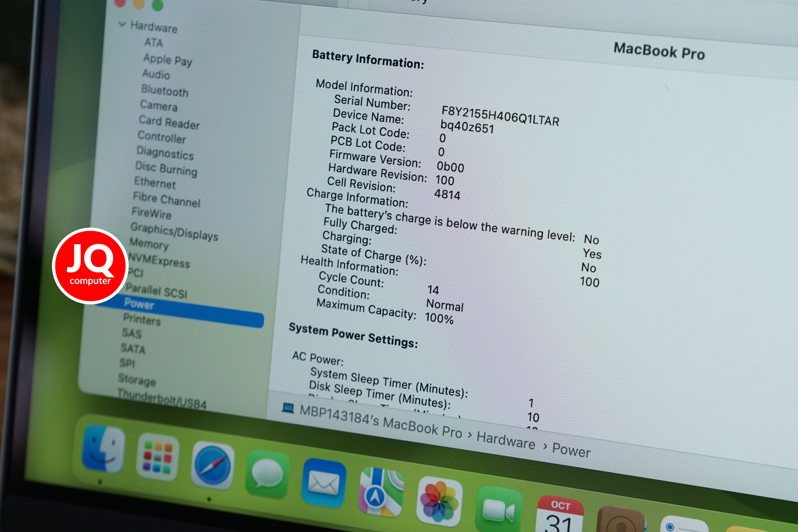
Task: Click the laptop icon in path bar
Action: coord(288,408)
